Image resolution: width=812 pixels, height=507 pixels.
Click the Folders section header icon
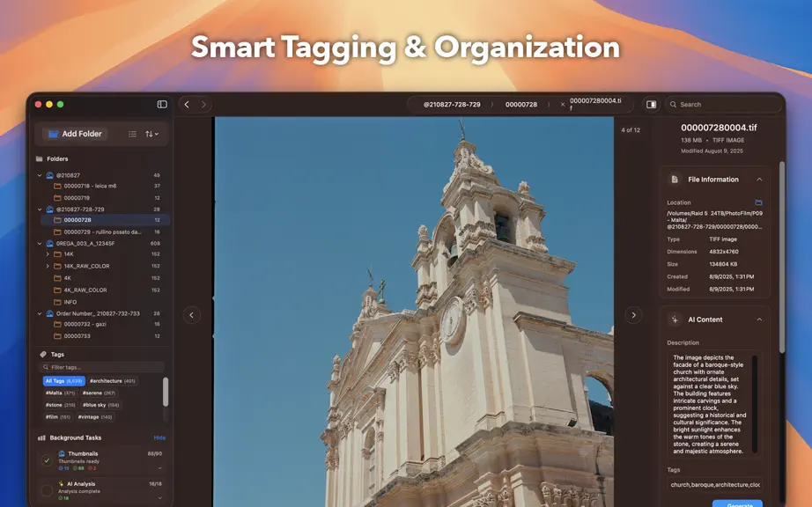point(40,158)
